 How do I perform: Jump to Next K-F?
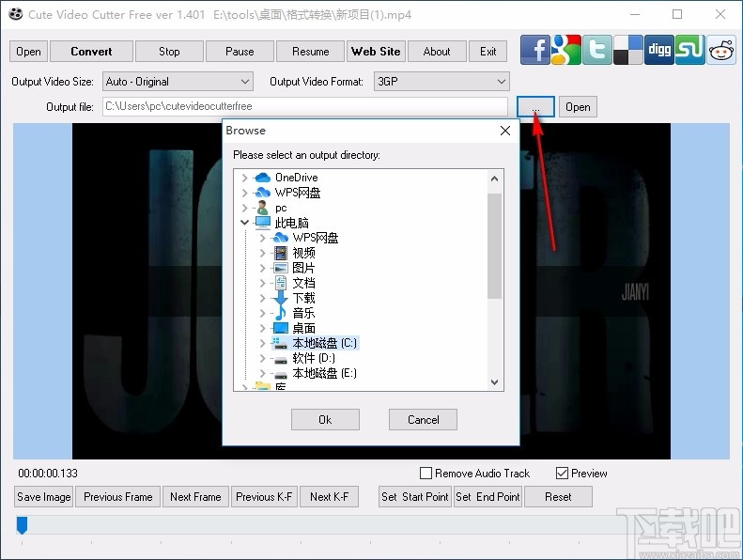pos(330,497)
